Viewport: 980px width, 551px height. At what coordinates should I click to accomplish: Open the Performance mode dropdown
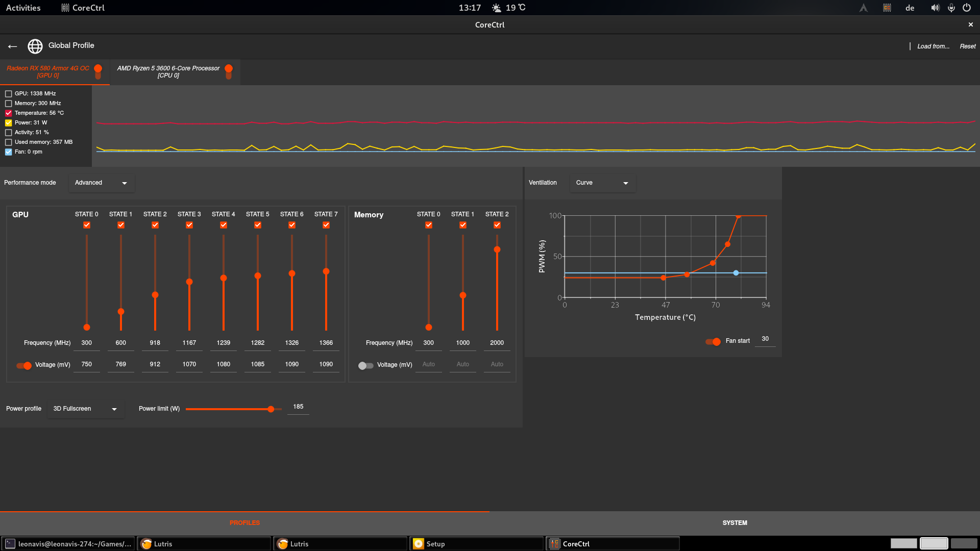[101, 183]
